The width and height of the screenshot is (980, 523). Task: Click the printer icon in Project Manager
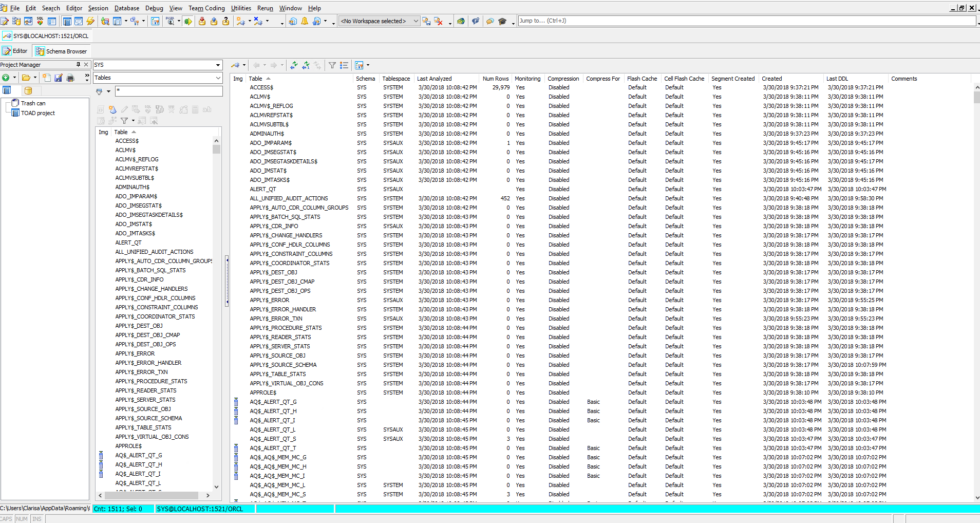[x=70, y=78]
